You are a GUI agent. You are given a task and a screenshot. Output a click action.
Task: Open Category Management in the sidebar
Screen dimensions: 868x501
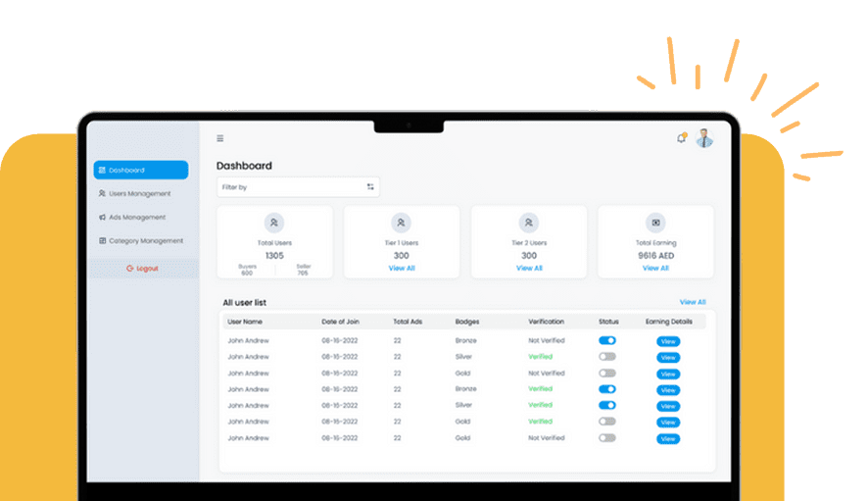click(141, 240)
